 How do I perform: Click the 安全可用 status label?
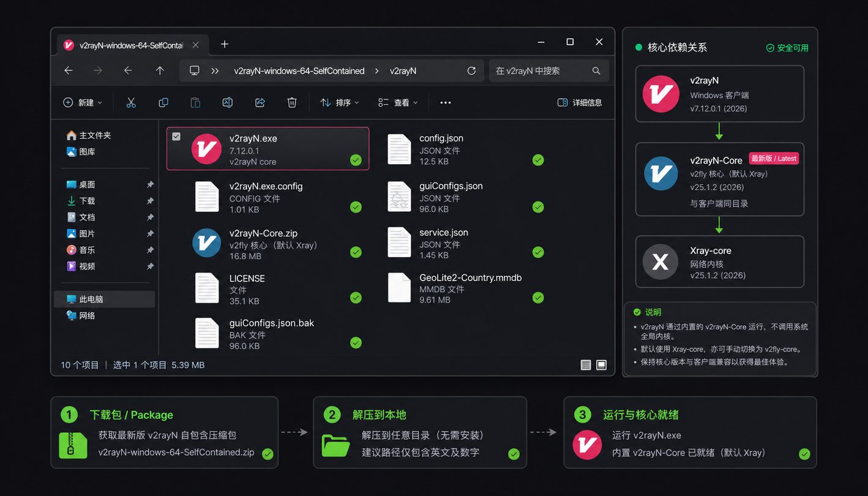(x=787, y=48)
